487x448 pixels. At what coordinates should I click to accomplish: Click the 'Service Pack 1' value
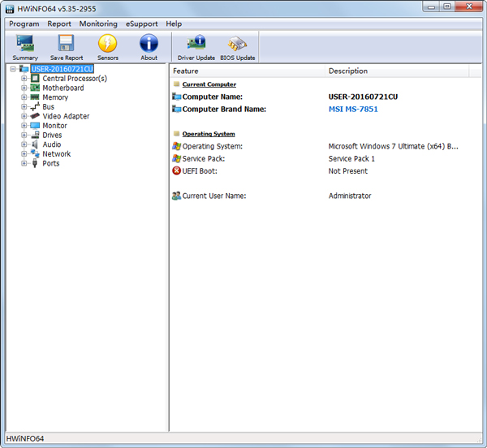coord(351,158)
